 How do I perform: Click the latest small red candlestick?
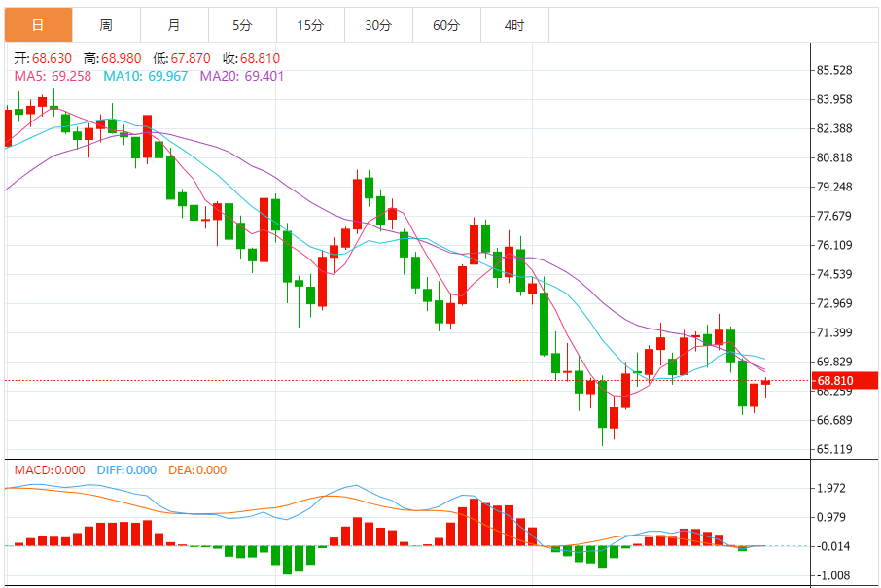766,383
